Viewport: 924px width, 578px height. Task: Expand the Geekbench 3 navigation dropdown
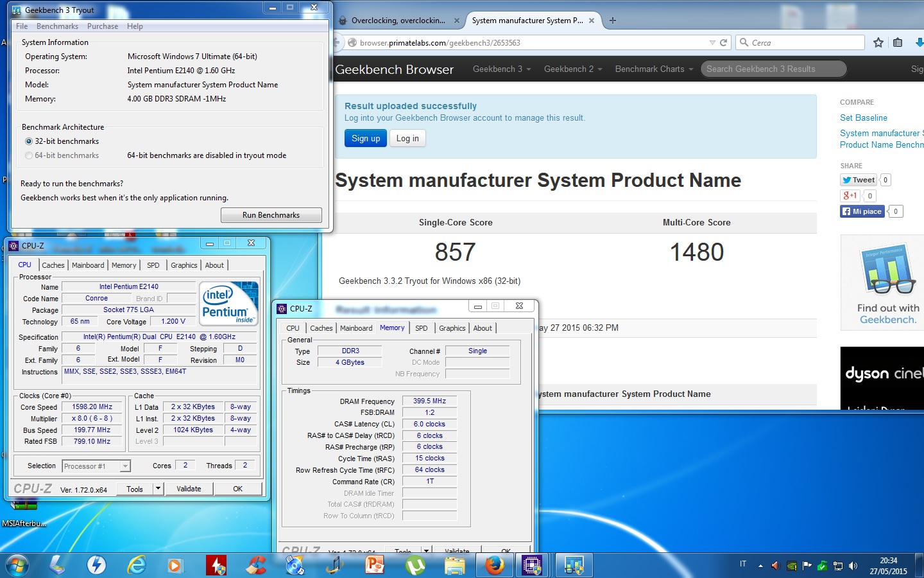502,69
